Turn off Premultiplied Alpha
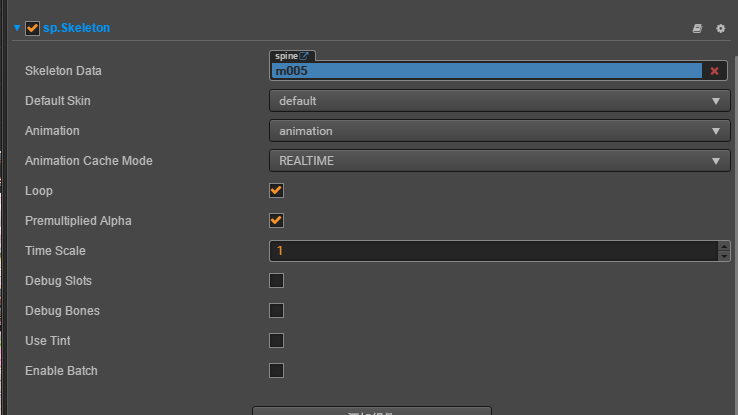This screenshot has height=415, width=738. (x=277, y=220)
